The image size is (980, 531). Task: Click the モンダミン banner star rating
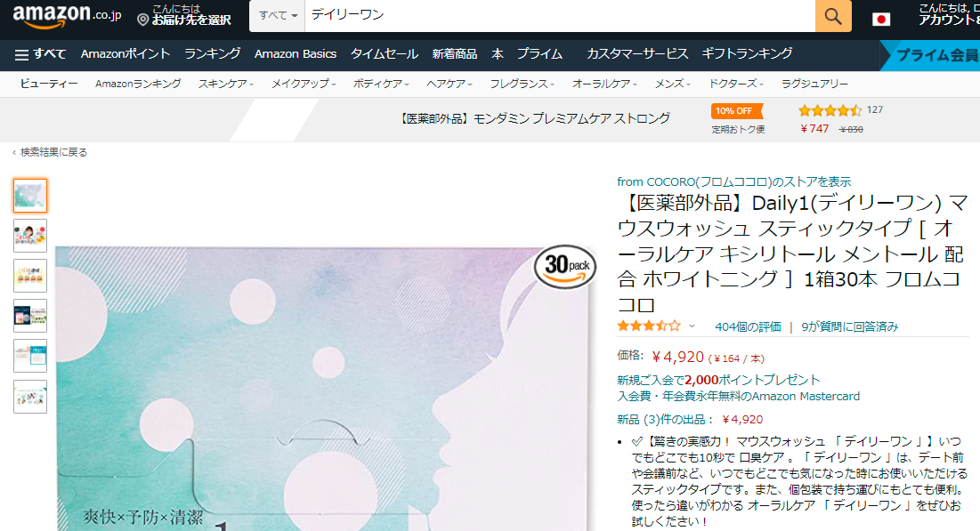(830, 110)
